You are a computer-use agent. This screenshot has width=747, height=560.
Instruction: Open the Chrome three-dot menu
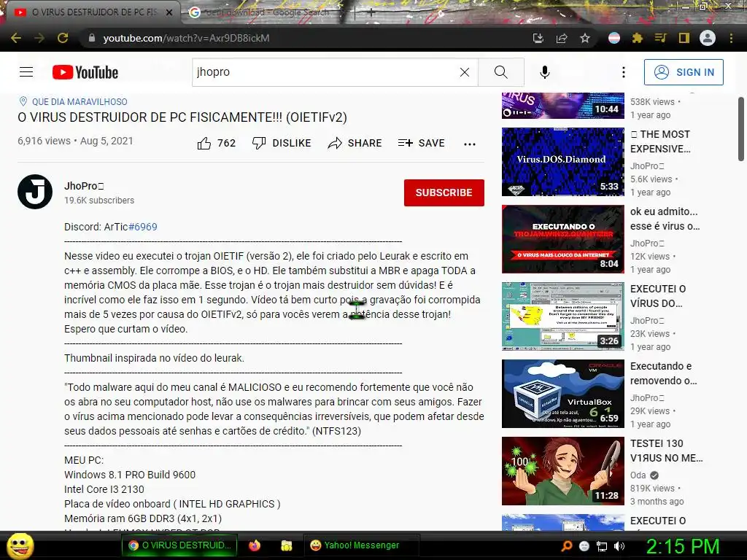tap(731, 38)
